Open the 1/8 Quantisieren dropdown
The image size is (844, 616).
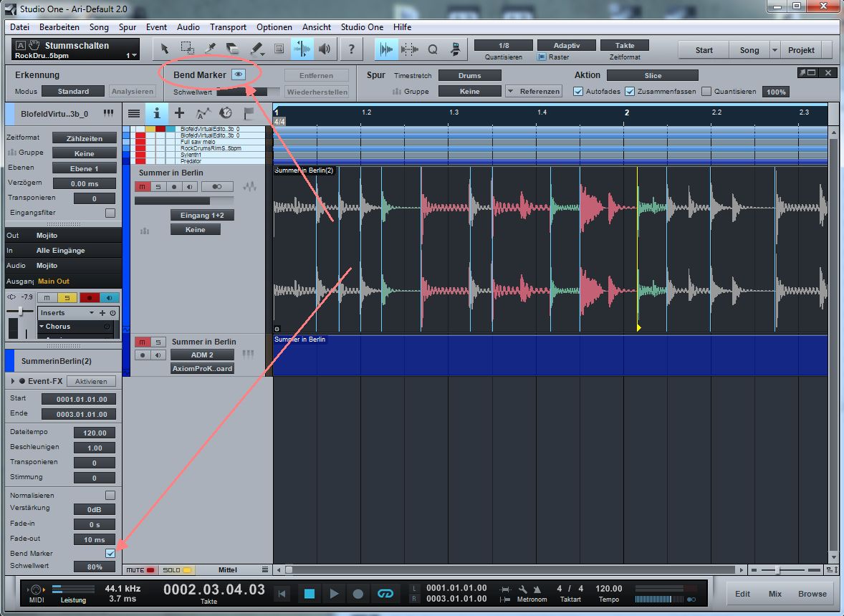coord(503,46)
